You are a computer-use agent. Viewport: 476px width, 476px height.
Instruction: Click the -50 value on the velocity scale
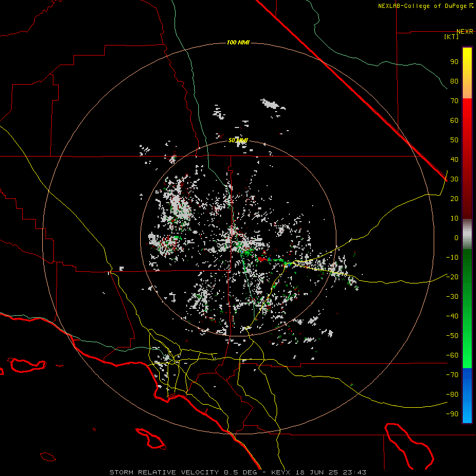452,336
